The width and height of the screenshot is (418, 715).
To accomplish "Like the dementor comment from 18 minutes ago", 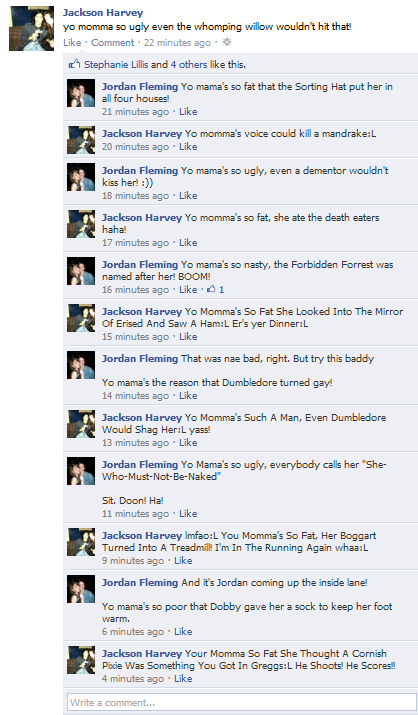I will [188, 196].
